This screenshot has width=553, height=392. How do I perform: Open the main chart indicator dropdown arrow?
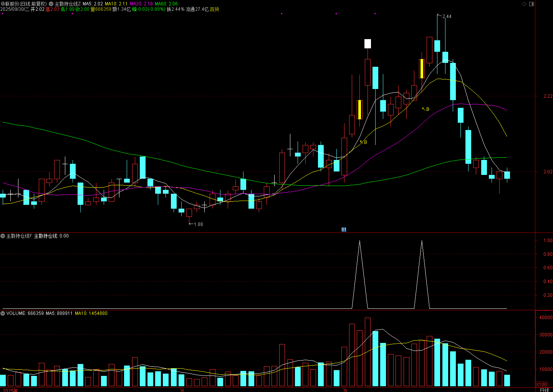(51, 4)
